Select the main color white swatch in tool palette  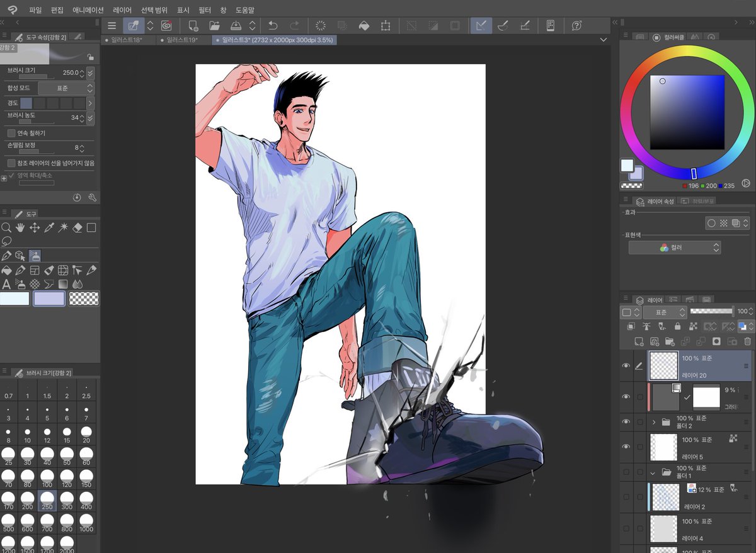click(14, 299)
